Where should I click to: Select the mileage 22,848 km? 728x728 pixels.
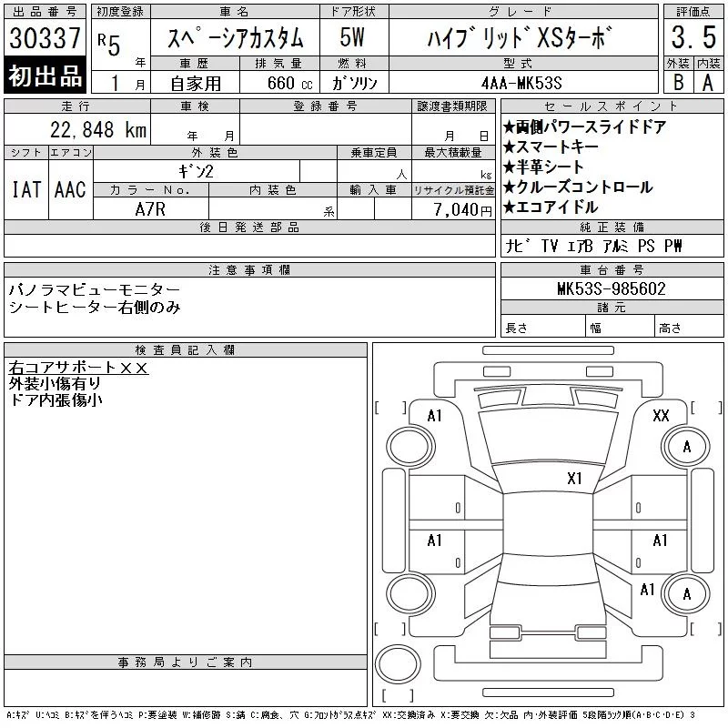tap(98, 129)
